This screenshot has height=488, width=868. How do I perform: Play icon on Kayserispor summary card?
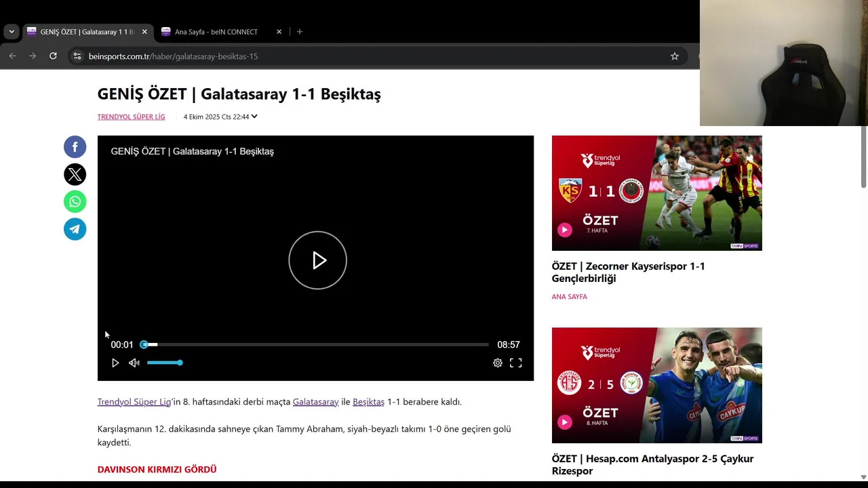click(565, 230)
